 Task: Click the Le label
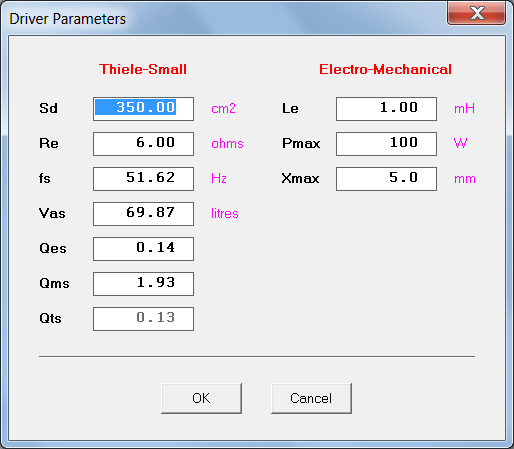(x=290, y=108)
